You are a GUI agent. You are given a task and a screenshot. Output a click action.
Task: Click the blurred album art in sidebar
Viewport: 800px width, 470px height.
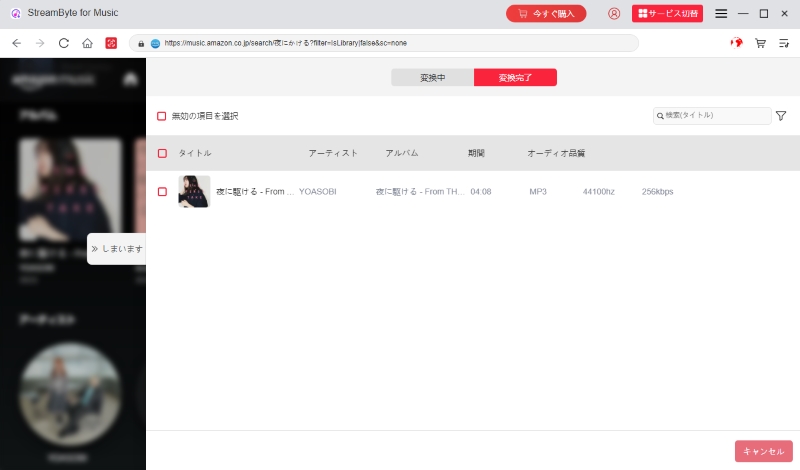click(x=70, y=189)
